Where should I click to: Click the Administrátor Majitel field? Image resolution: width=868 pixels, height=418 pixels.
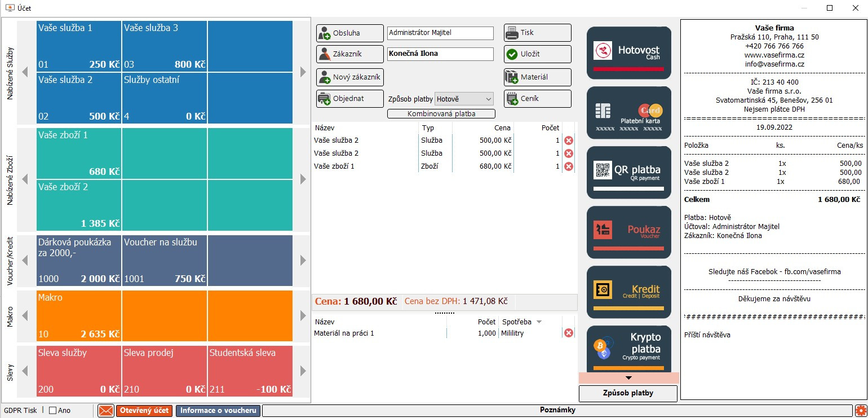[440, 33]
